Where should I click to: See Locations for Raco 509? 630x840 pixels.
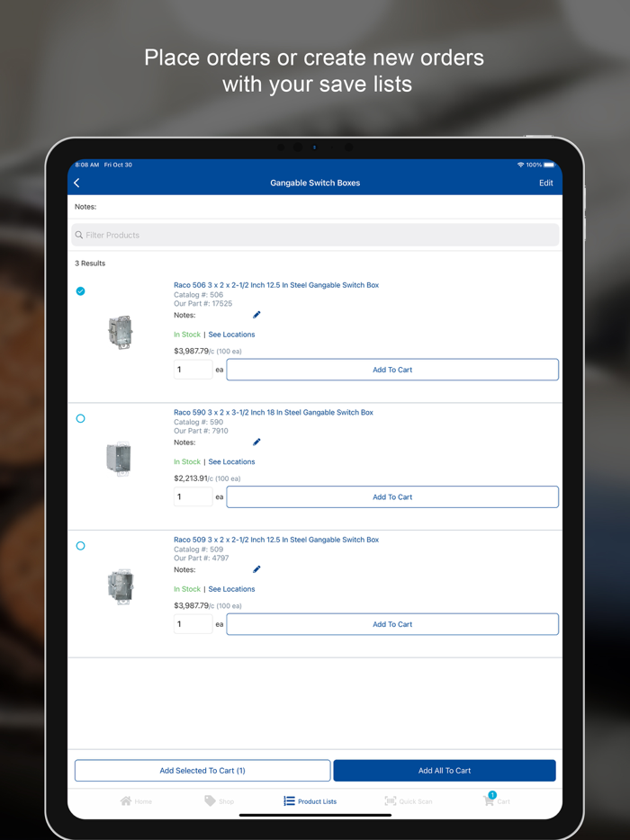point(231,589)
